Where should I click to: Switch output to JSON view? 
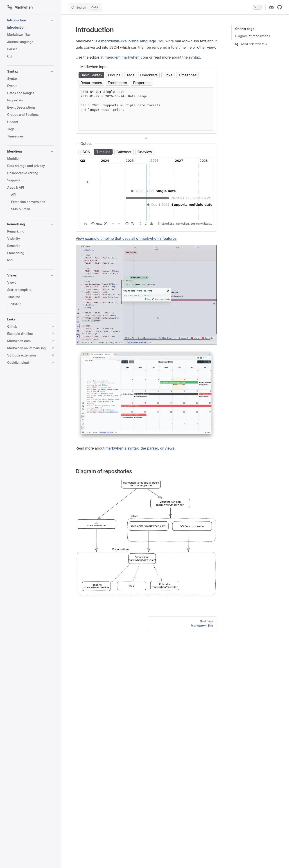coord(86,152)
